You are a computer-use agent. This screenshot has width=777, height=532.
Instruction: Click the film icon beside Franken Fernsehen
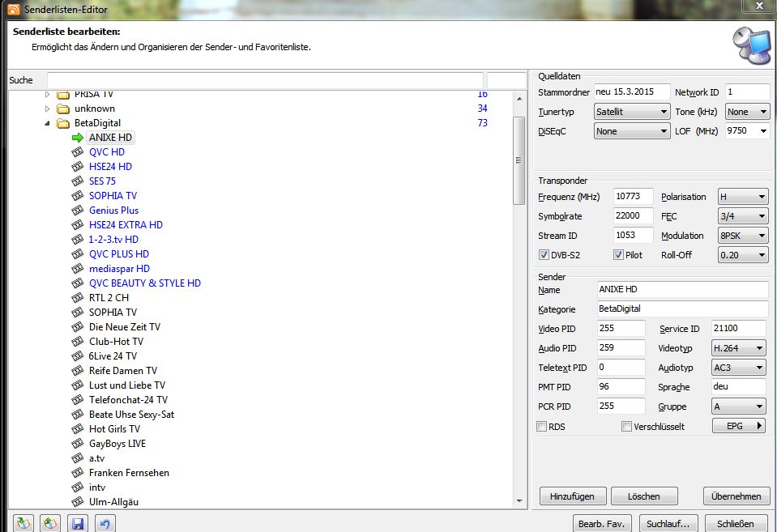(77, 473)
